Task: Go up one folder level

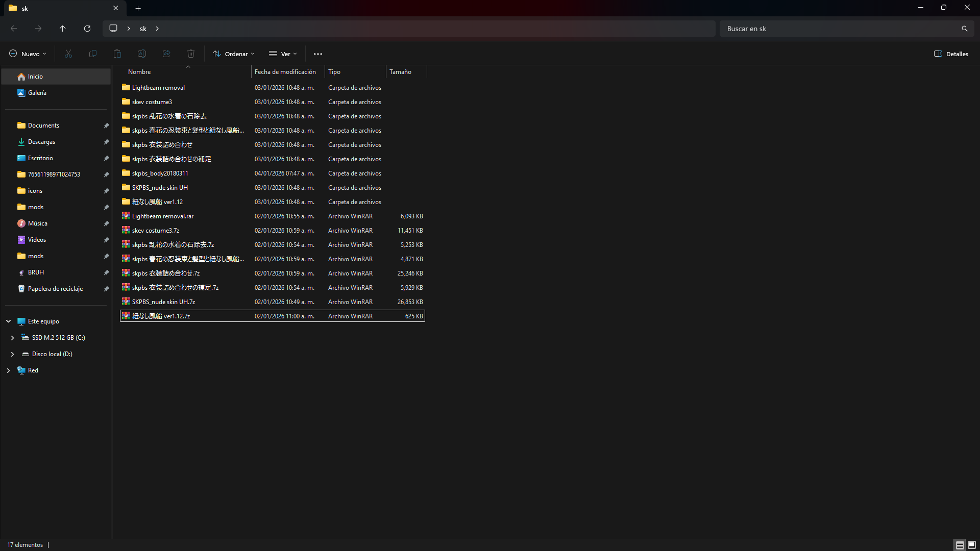Action: pyautogui.click(x=63, y=29)
